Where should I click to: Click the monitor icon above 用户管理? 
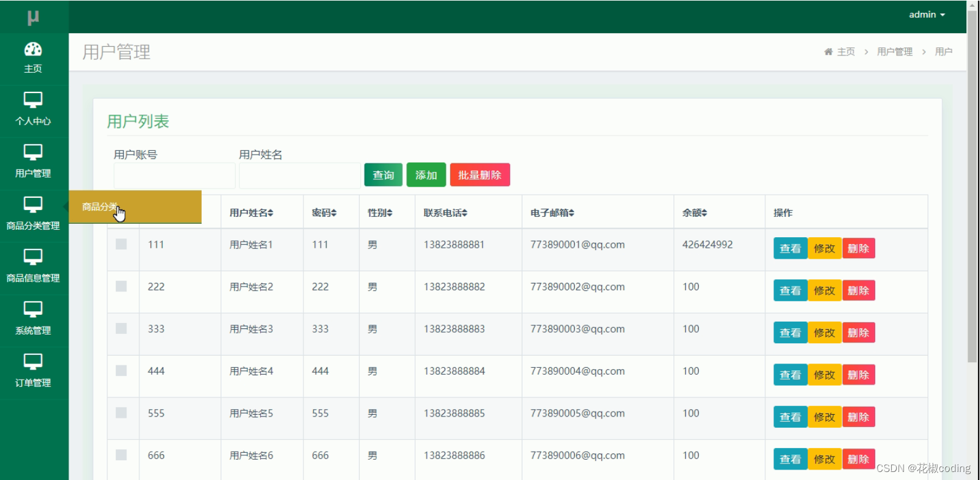(x=33, y=152)
